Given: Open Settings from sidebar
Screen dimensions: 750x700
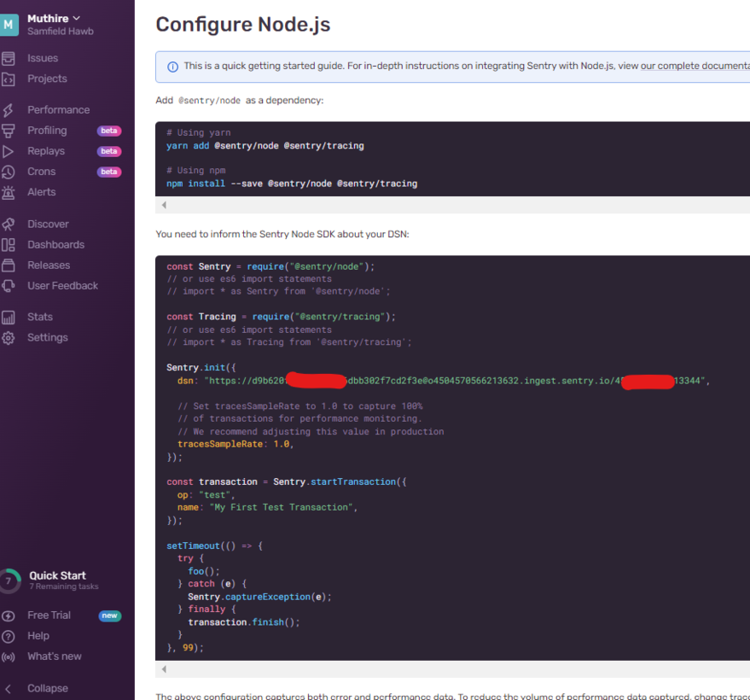Looking at the screenshot, I should 48,338.
